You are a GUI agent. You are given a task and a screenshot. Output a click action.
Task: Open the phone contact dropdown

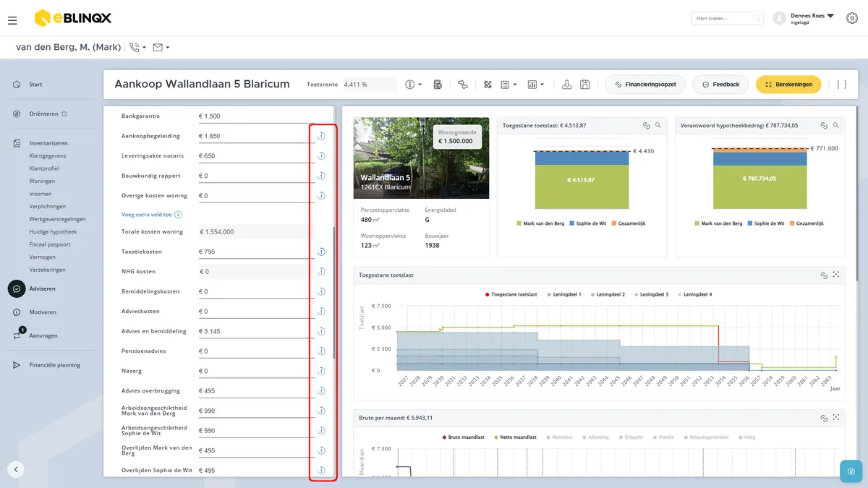[137, 48]
